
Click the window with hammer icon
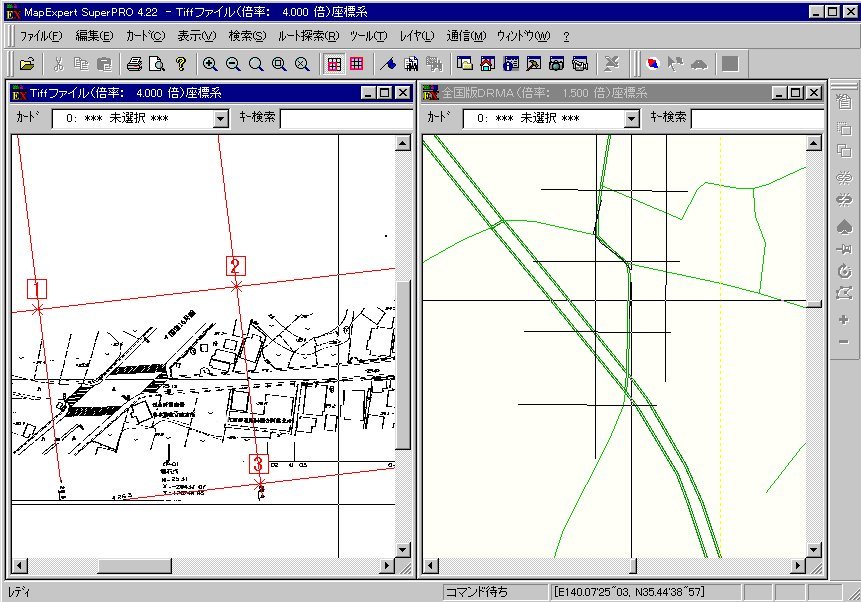[534, 64]
